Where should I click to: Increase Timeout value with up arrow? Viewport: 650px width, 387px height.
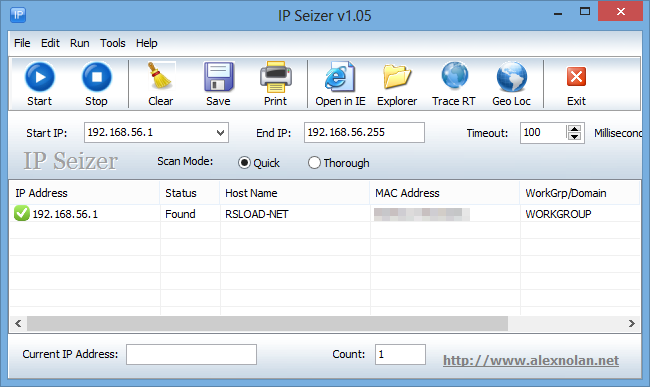pyautogui.click(x=575, y=129)
